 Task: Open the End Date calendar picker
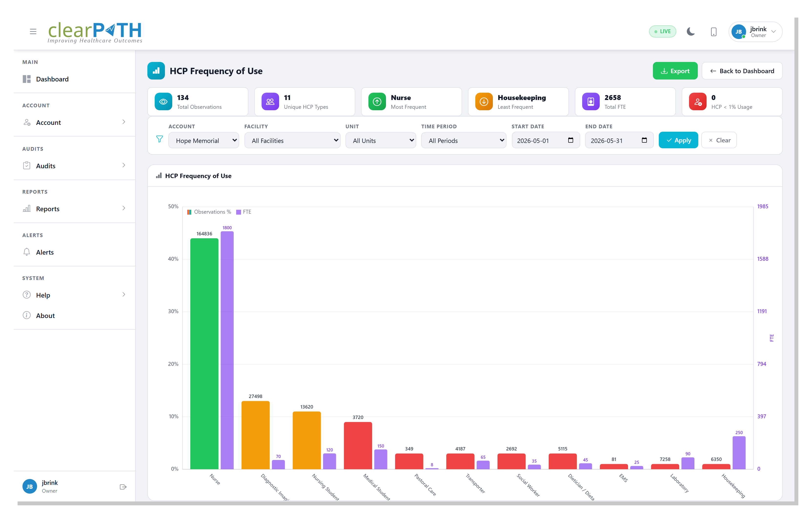644,140
